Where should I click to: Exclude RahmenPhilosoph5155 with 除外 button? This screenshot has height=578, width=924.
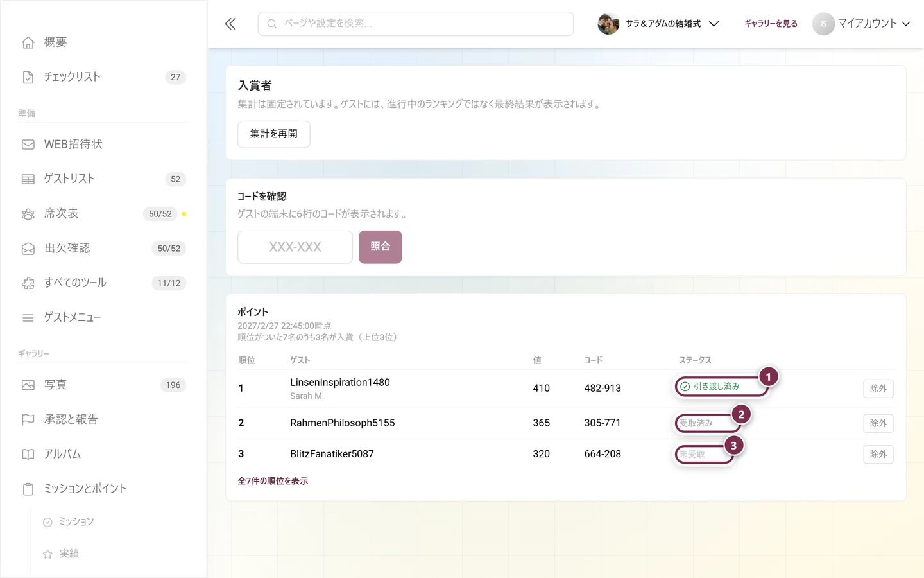click(878, 423)
